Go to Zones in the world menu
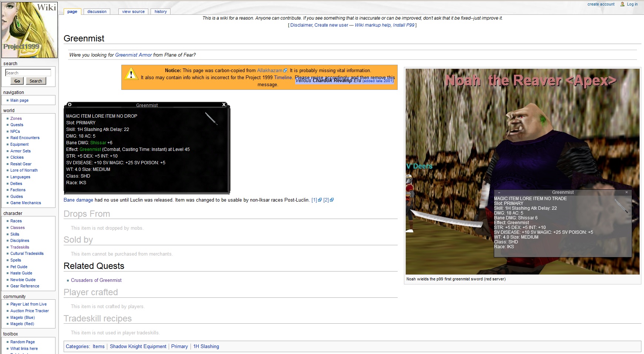644x354 pixels. [x=16, y=119]
